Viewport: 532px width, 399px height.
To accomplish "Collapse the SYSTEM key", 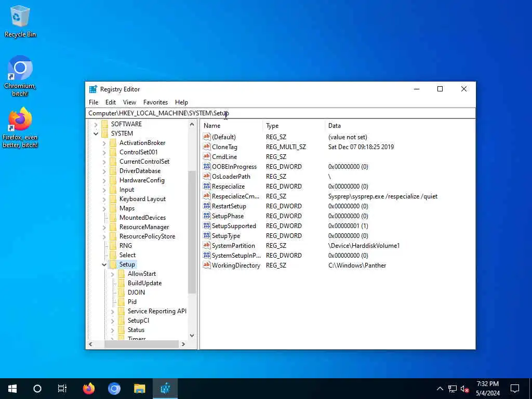I will 96,134.
